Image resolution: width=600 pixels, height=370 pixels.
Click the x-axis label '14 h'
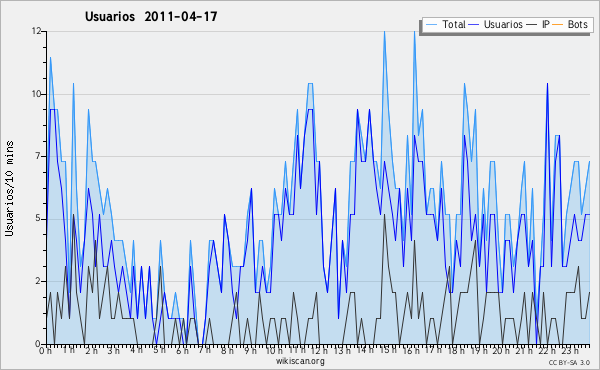tap(365, 350)
